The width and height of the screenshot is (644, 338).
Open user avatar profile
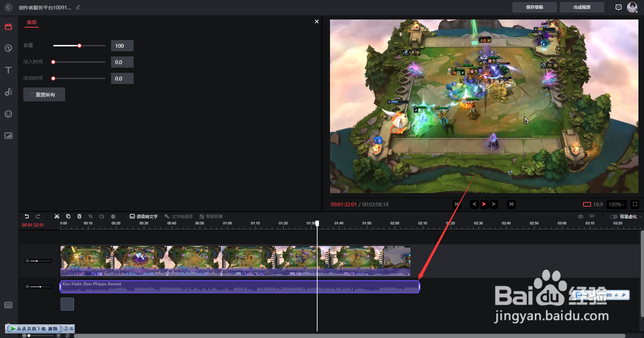click(x=632, y=7)
